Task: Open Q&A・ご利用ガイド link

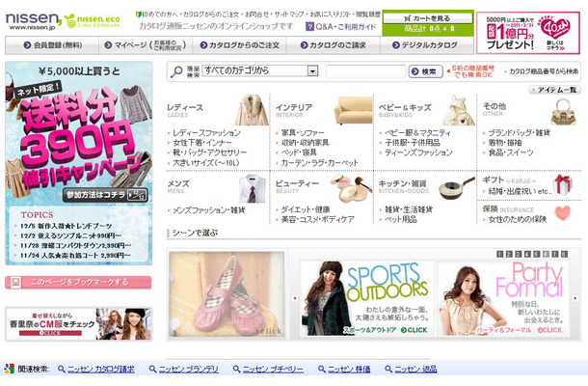Action: (346, 27)
